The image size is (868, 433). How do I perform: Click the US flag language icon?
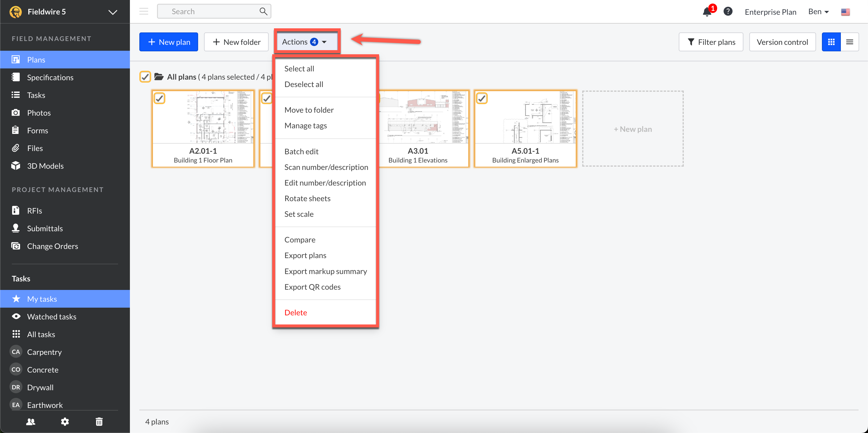coord(845,12)
